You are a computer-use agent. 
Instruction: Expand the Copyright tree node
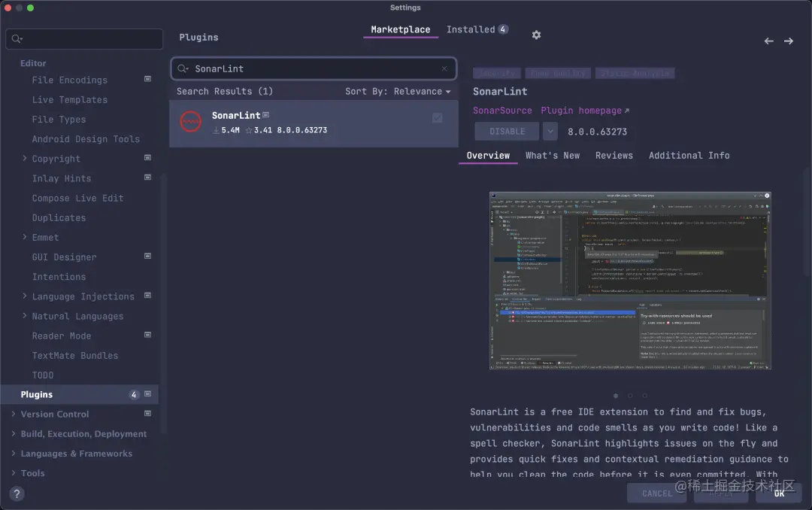[x=24, y=158]
